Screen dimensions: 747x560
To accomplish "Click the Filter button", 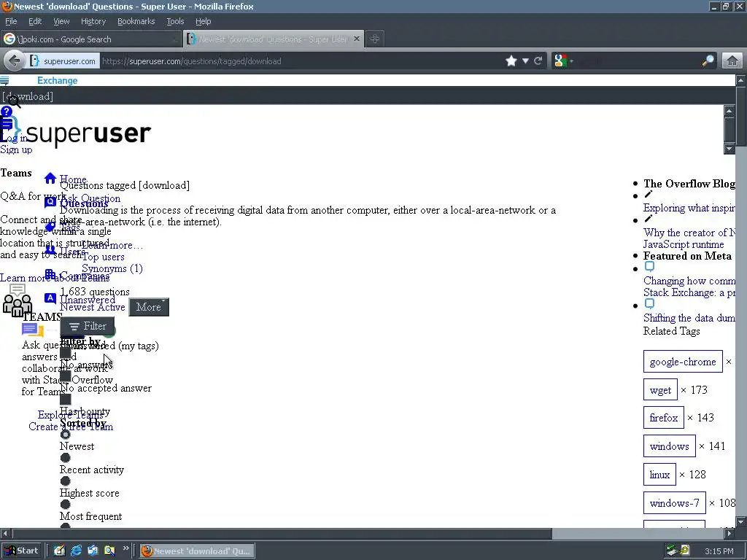I will [x=88, y=326].
